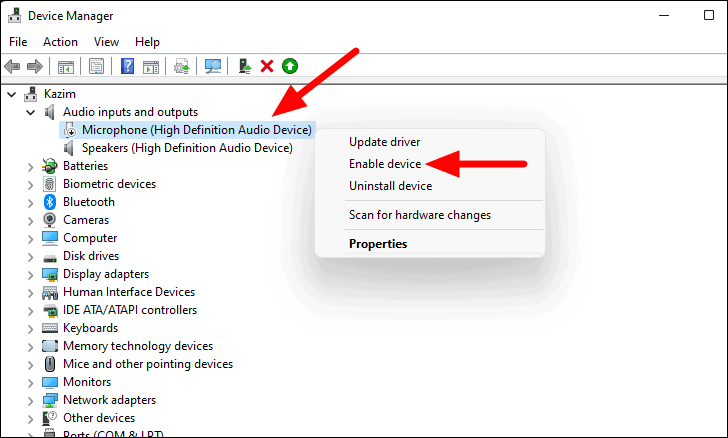Expand the Cameras category chevron
The image size is (728, 438).
click(x=31, y=220)
